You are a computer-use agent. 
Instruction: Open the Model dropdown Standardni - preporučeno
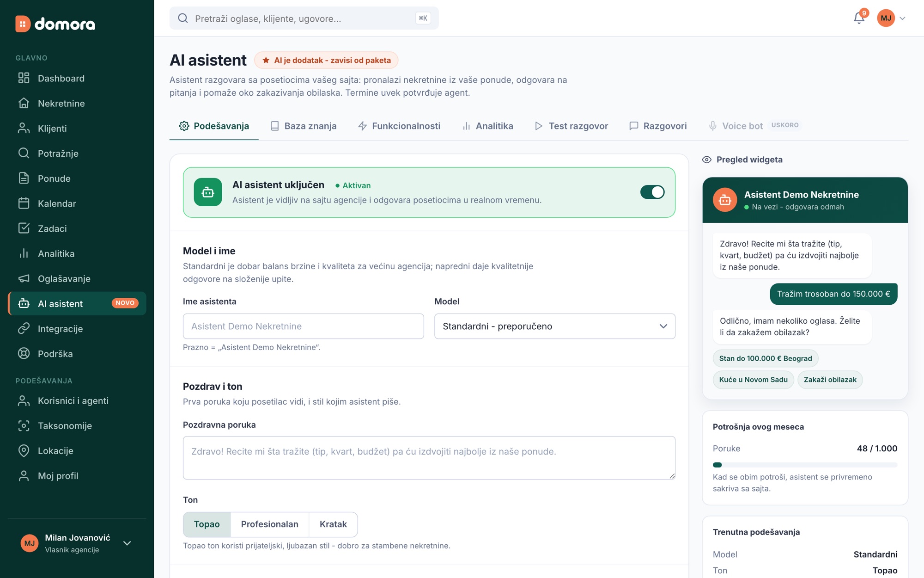[x=555, y=326]
